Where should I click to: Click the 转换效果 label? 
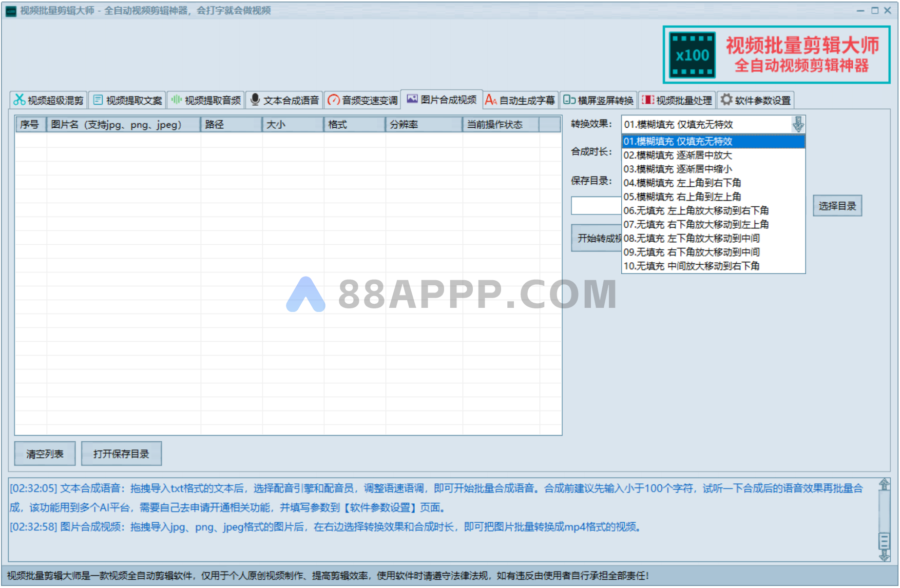click(591, 124)
